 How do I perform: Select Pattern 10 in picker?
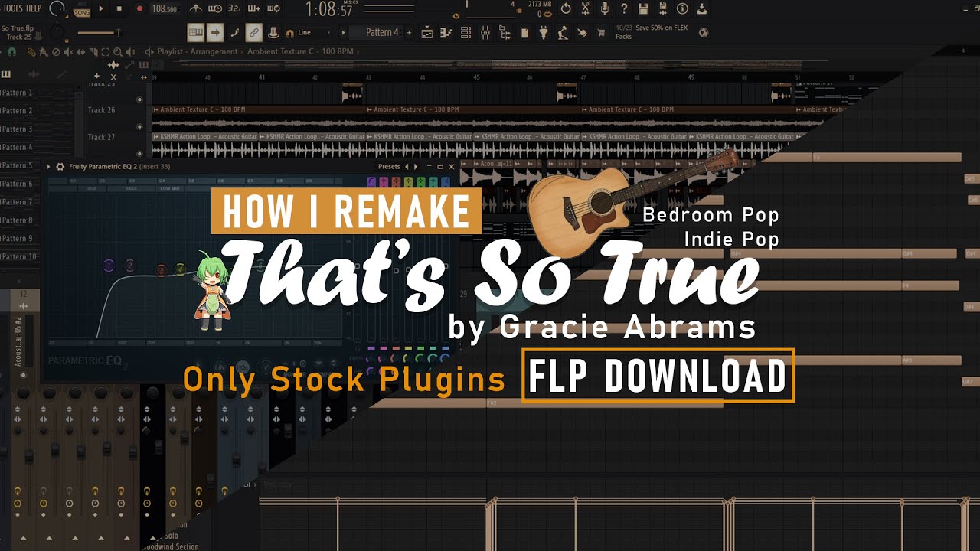coord(20,257)
